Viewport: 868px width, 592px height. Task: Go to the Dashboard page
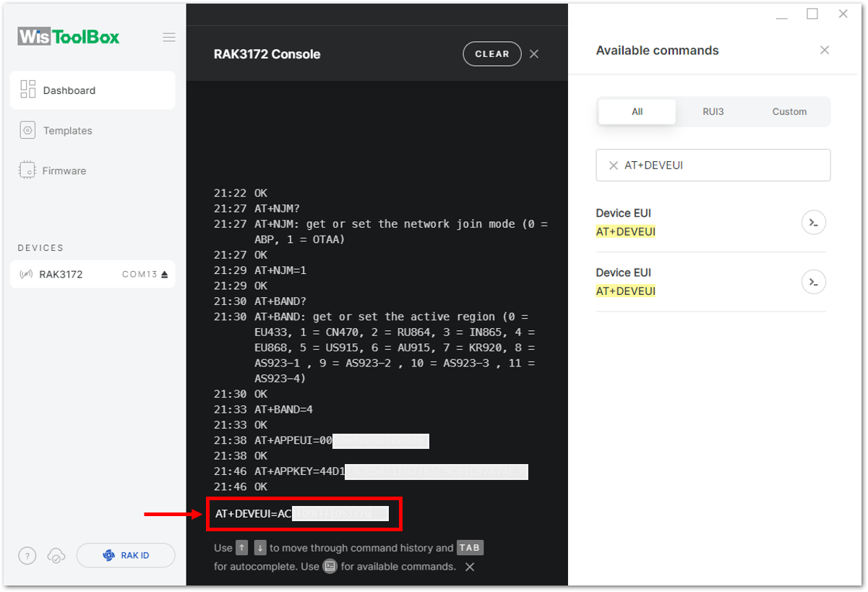(x=93, y=90)
